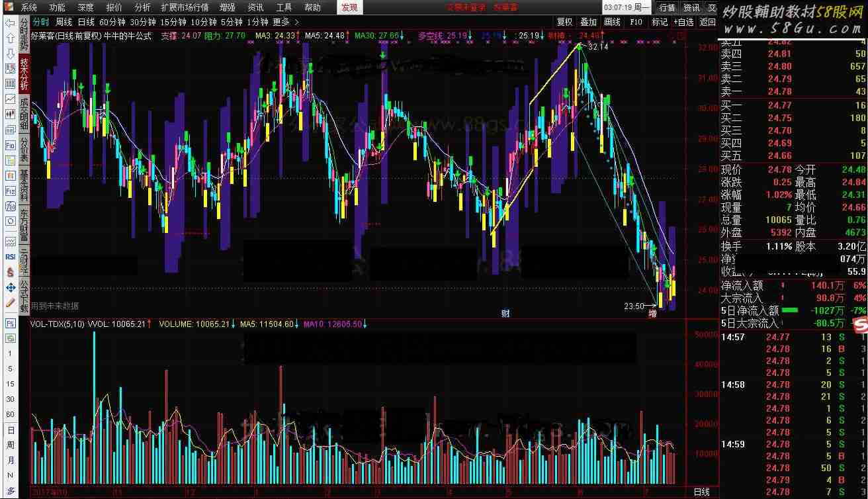Click the Fiz icon in left sidebar
Screen dimensions: 868x499
coord(11,191)
